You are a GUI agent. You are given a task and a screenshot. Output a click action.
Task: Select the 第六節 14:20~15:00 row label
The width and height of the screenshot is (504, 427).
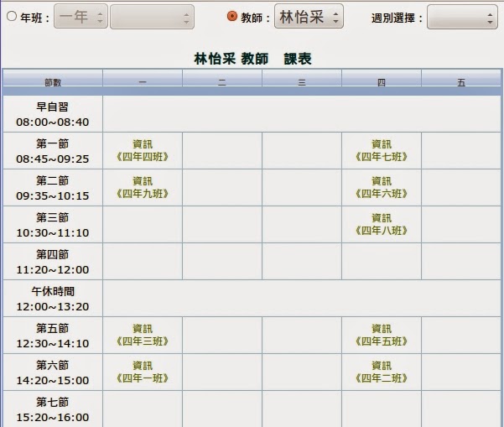coord(53,372)
